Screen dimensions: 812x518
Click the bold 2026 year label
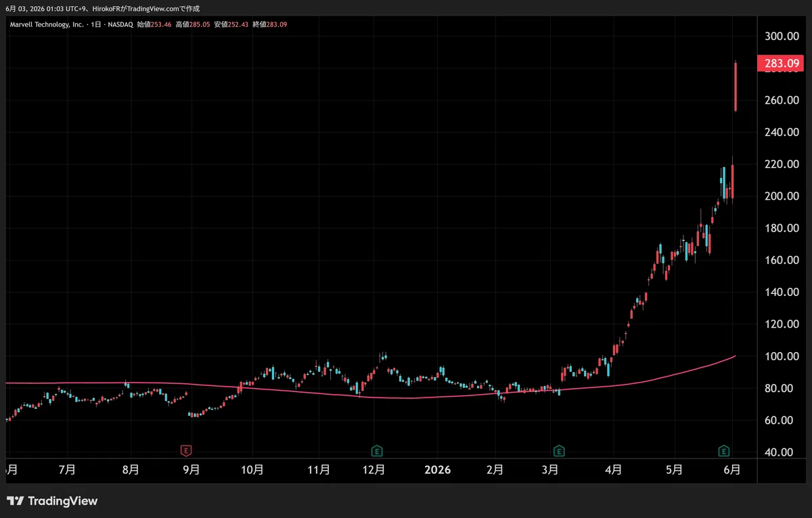[x=437, y=469]
